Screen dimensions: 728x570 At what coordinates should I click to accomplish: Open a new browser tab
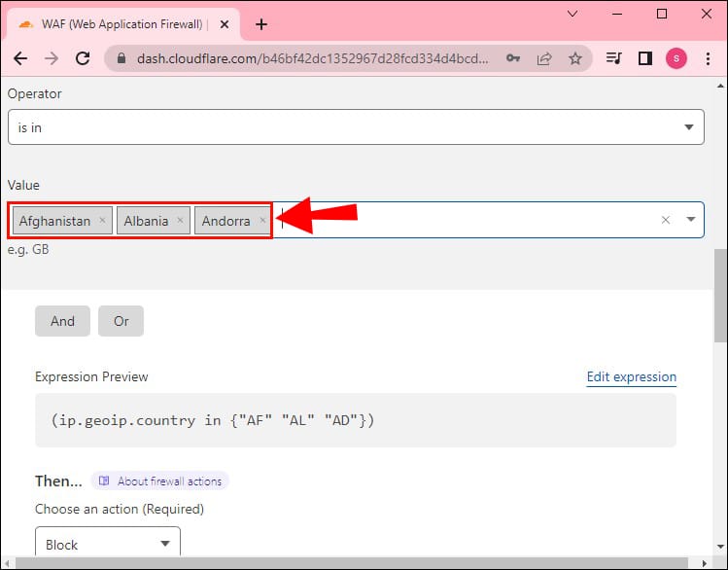[x=260, y=24]
